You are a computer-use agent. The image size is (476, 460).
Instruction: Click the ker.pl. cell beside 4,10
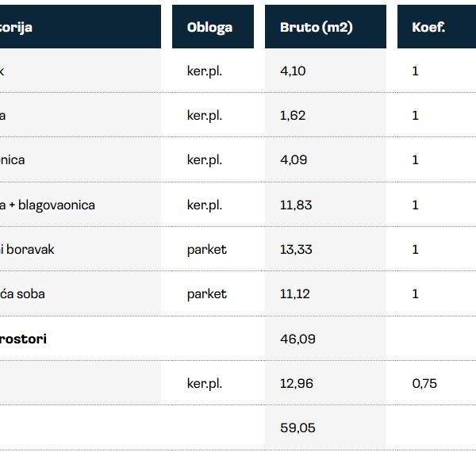[x=205, y=71]
